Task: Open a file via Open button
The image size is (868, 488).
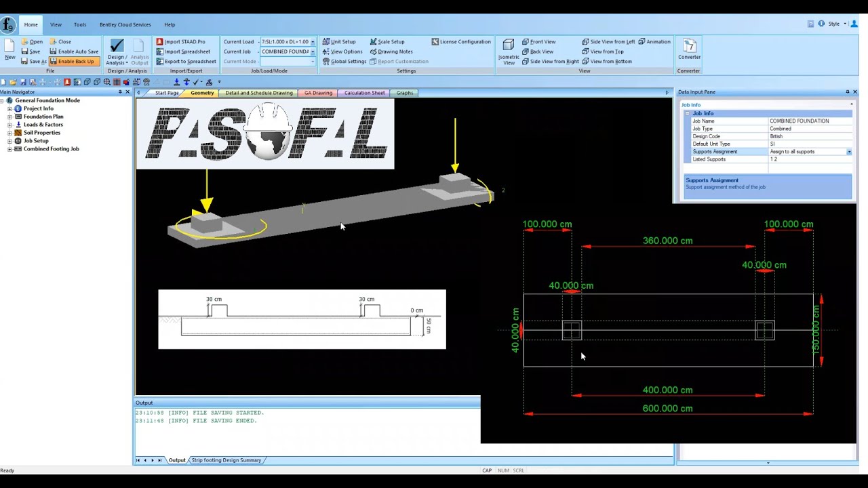Action: (31, 41)
